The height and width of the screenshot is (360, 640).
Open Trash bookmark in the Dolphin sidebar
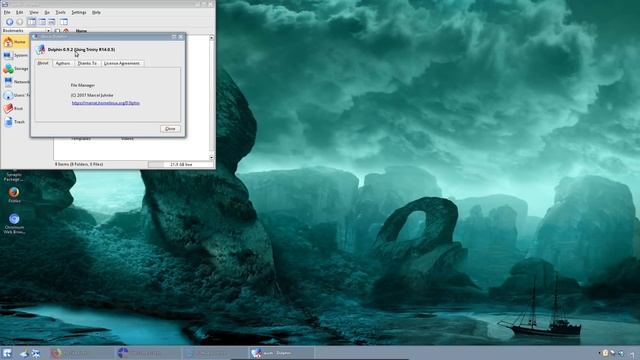point(15,122)
